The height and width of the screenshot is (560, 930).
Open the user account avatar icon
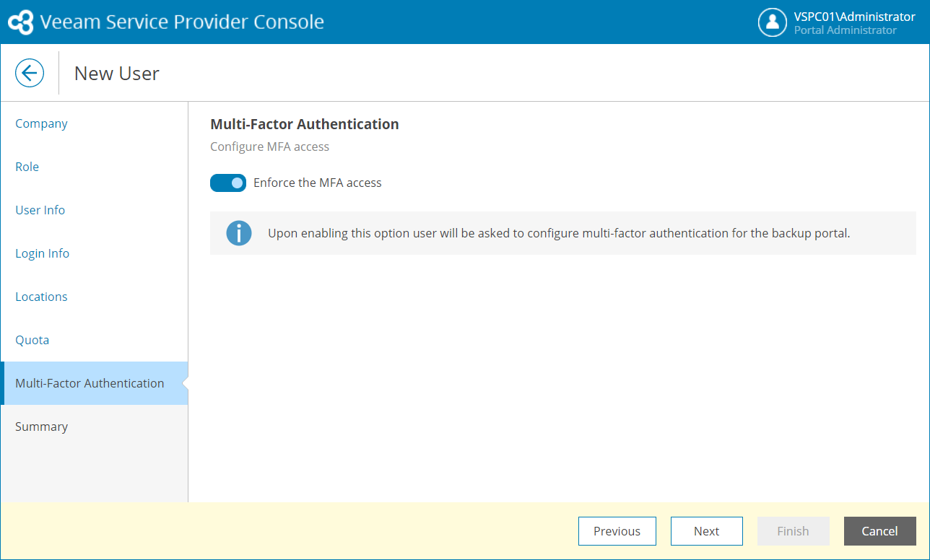tap(773, 22)
